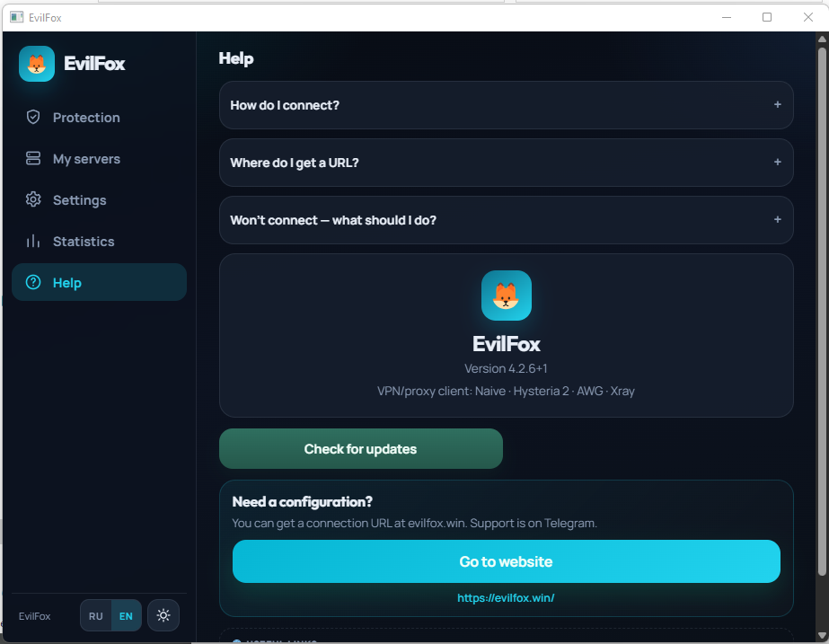Screen dimensions: 829x644
Task: Click the large fox icon in About card
Action: click(506, 296)
